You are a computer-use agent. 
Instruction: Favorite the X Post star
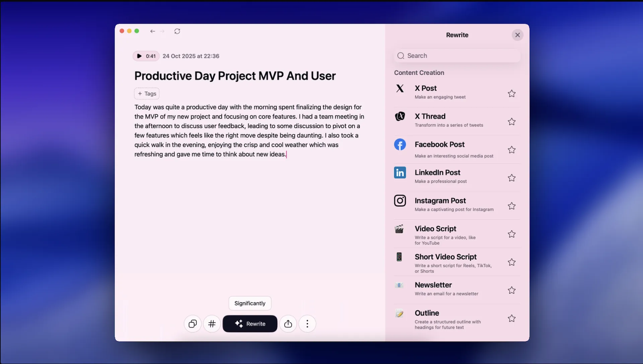click(511, 93)
